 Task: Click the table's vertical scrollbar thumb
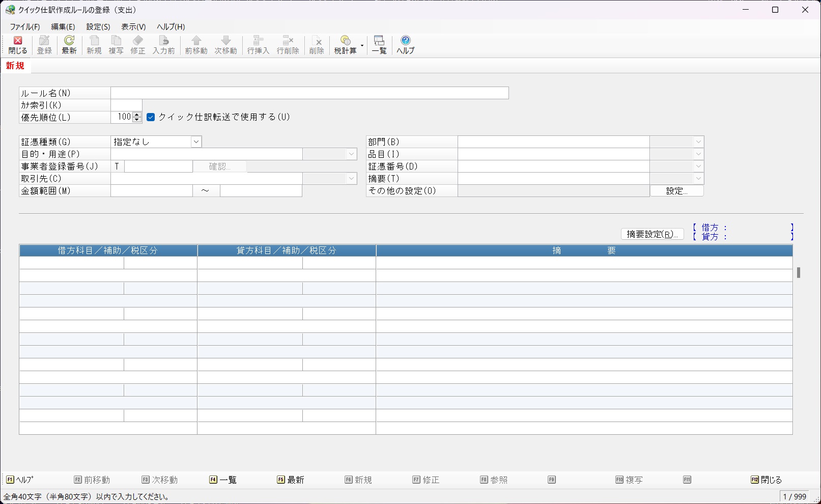point(799,272)
